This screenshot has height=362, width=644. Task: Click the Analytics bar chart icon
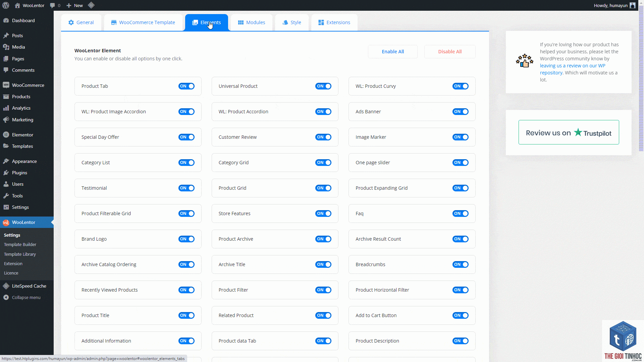pos(6,108)
